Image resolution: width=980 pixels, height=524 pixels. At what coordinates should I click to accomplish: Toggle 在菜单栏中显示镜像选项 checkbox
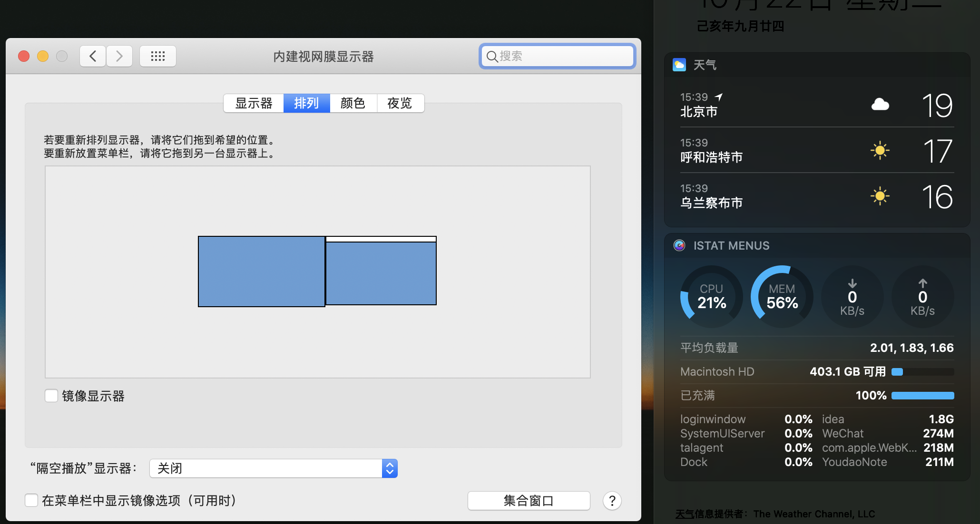31,500
